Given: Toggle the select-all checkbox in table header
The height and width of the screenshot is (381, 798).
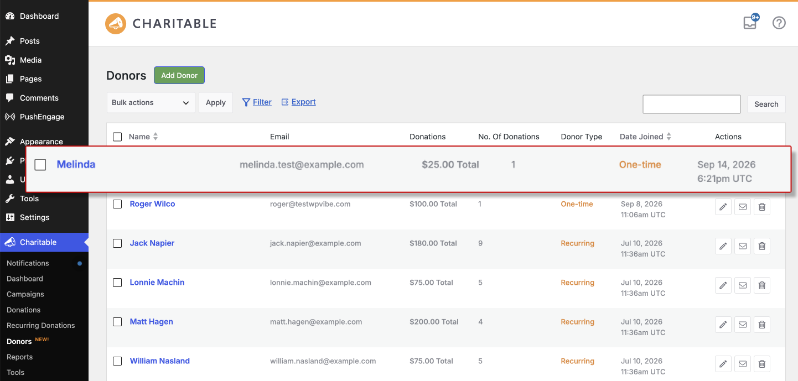Looking at the screenshot, I should 118,137.
